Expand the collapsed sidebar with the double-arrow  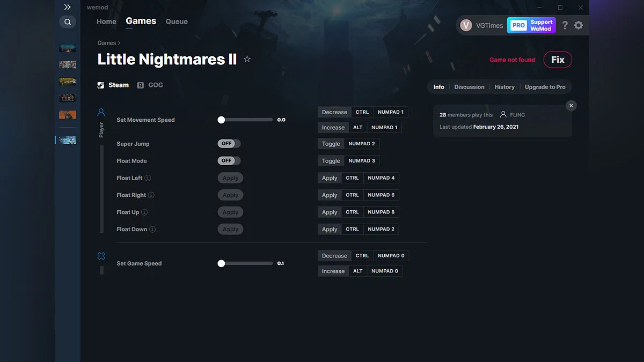[x=67, y=7]
